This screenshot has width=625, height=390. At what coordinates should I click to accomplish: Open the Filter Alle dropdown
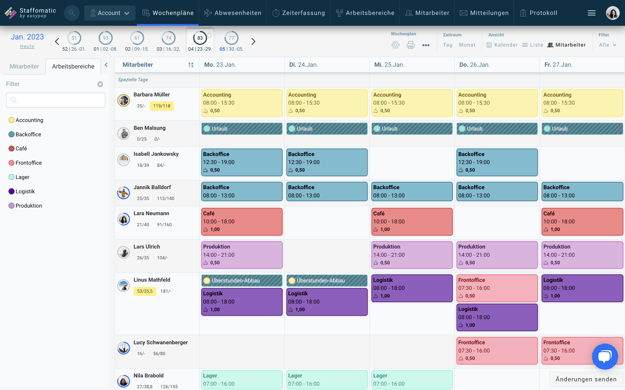point(607,45)
